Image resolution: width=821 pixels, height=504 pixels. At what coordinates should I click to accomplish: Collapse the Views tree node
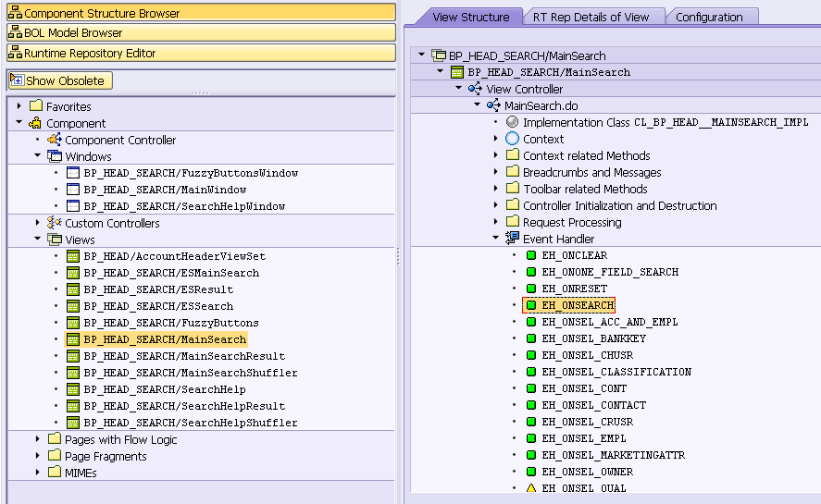[x=38, y=239]
